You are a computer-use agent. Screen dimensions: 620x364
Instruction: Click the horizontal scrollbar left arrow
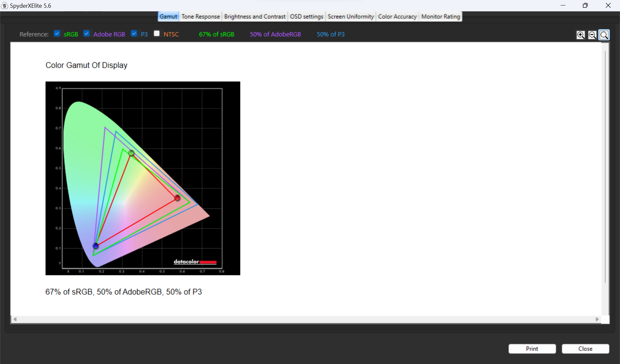pos(15,319)
